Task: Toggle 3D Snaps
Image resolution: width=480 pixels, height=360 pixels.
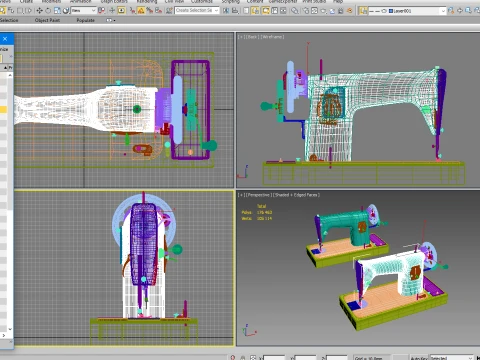Action: tap(132, 11)
